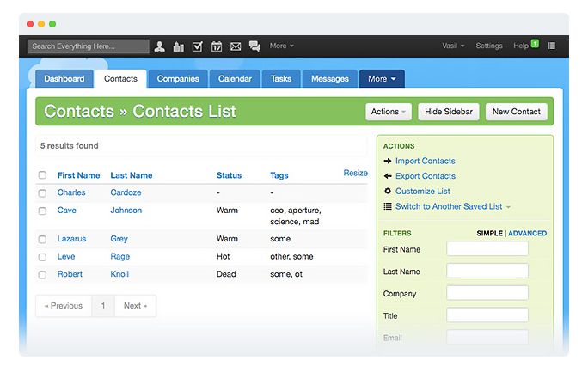Click the First Name filter field
The width and height of the screenshot is (588, 391).
(487, 248)
